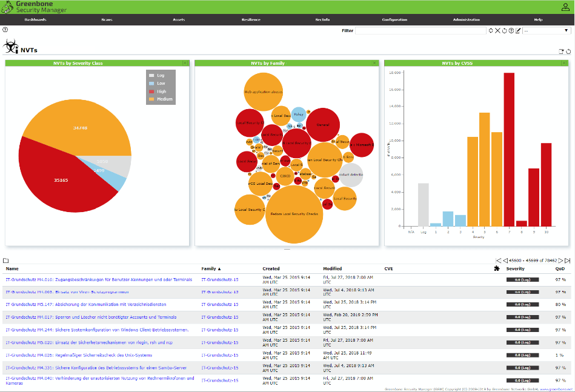
Task: Go to the next page of NVTs
Action: [x=560, y=261]
